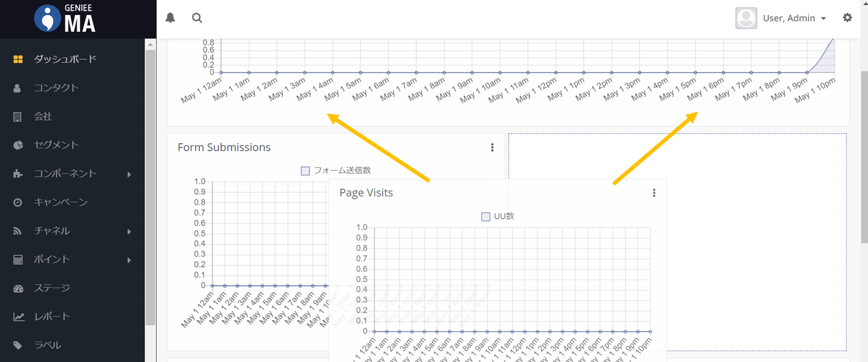Click the search magnifier icon
The image size is (868, 362).
click(197, 18)
